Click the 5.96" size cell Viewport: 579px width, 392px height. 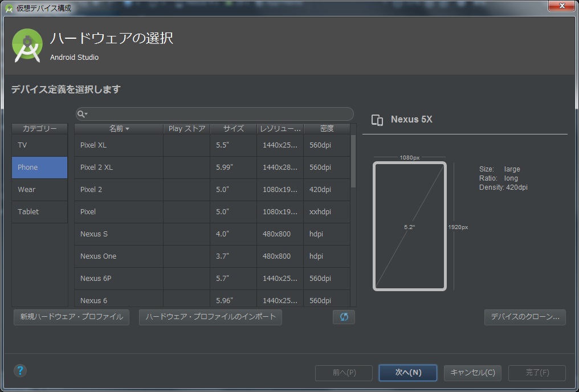[234, 298]
